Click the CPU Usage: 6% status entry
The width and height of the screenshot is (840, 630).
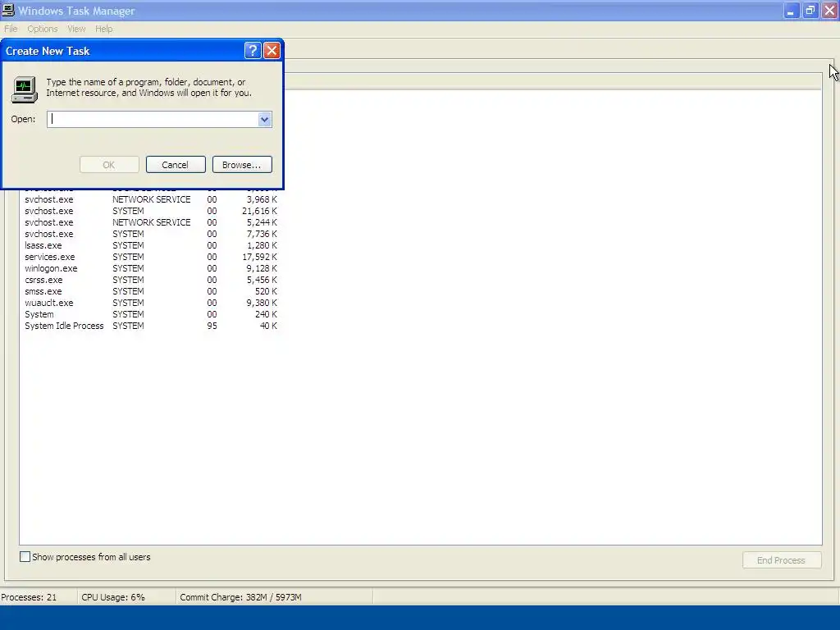point(113,597)
